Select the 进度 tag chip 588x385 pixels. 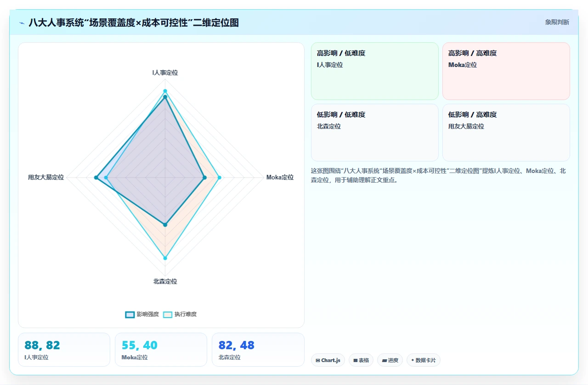390,360
